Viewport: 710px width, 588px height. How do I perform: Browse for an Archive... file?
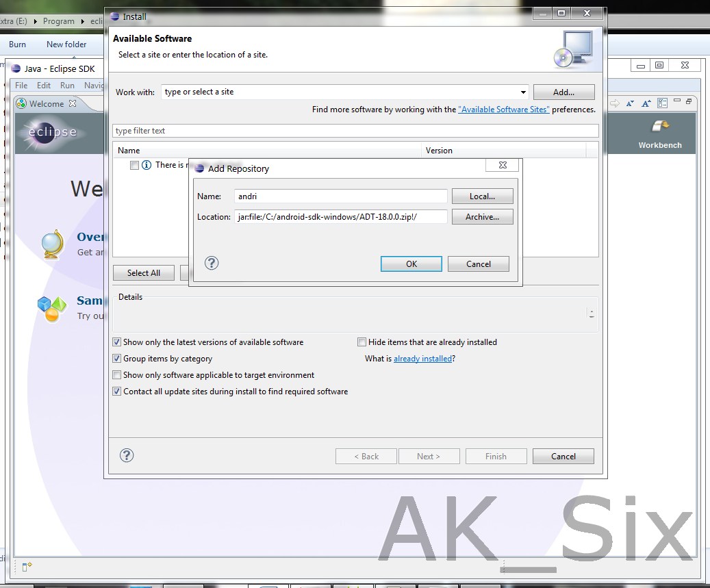(x=482, y=217)
